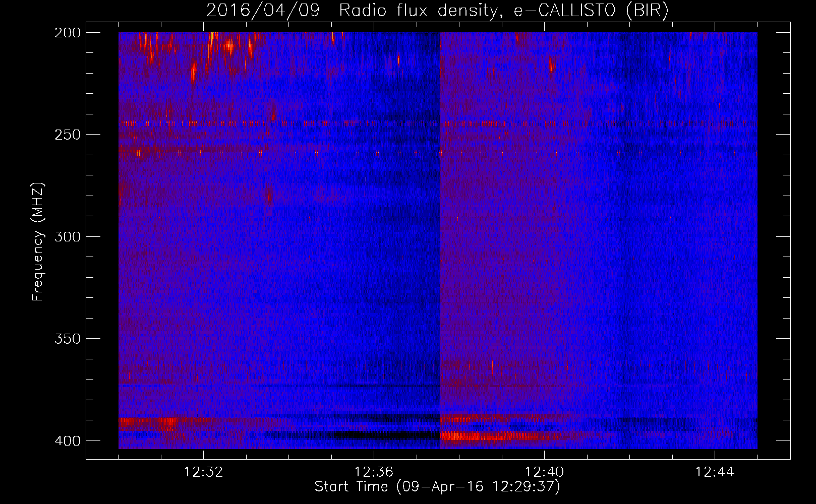Click the 250 frequency tick label
The image size is (816, 504).
(x=67, y=135)
